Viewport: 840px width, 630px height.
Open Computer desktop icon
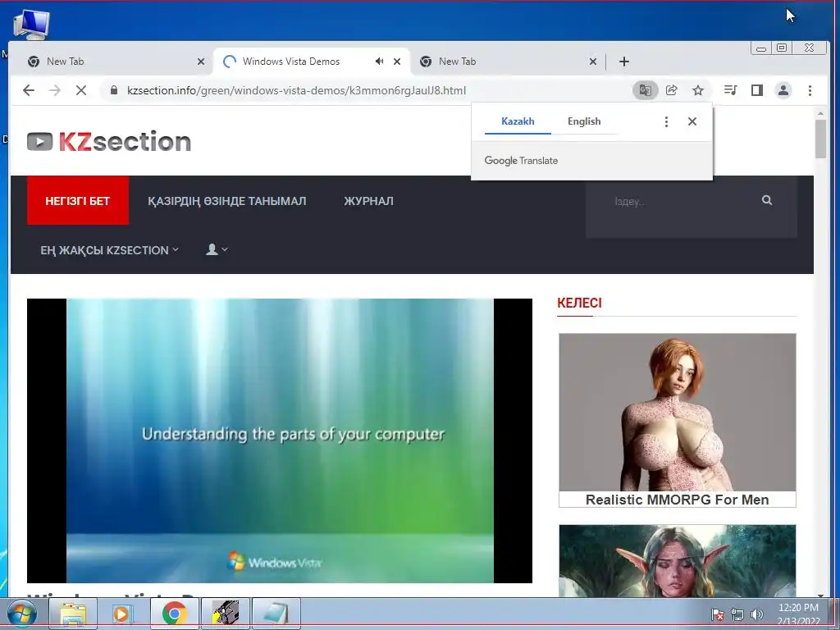(31, 25)
